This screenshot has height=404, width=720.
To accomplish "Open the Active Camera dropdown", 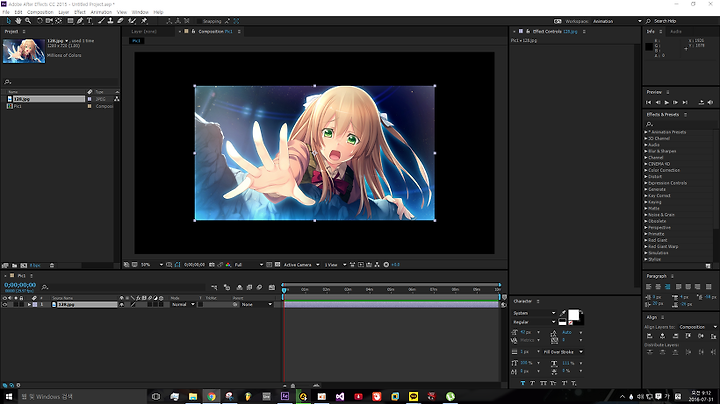I will click(x=301, y=265).
